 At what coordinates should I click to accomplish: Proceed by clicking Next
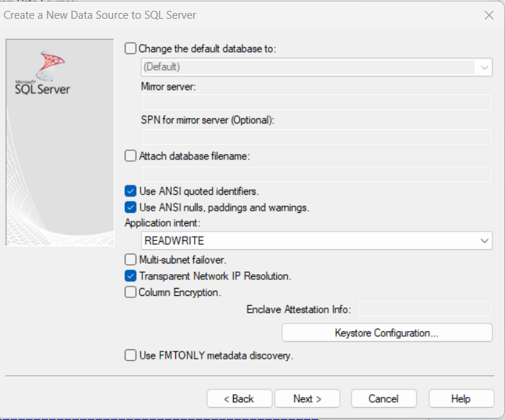[307, 398]
